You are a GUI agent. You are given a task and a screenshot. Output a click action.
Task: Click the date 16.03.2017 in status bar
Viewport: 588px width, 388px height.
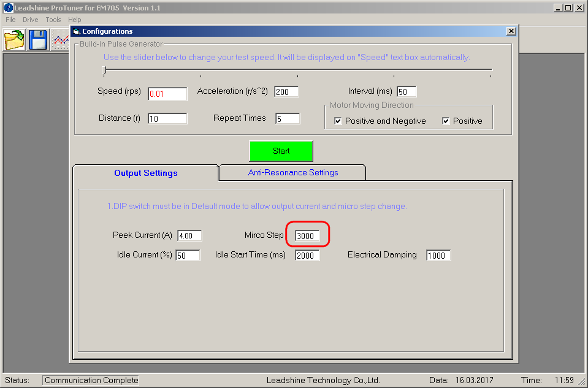point(475,380)
